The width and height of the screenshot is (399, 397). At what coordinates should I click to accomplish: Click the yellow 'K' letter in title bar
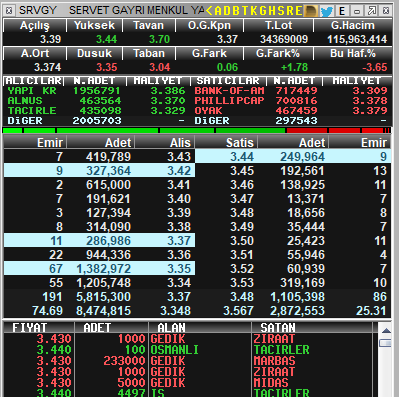pyautogui.click(x=254, y=11)
